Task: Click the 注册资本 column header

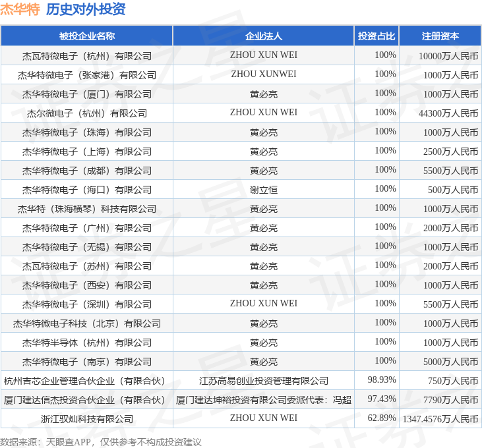Action: pos(440,36)
